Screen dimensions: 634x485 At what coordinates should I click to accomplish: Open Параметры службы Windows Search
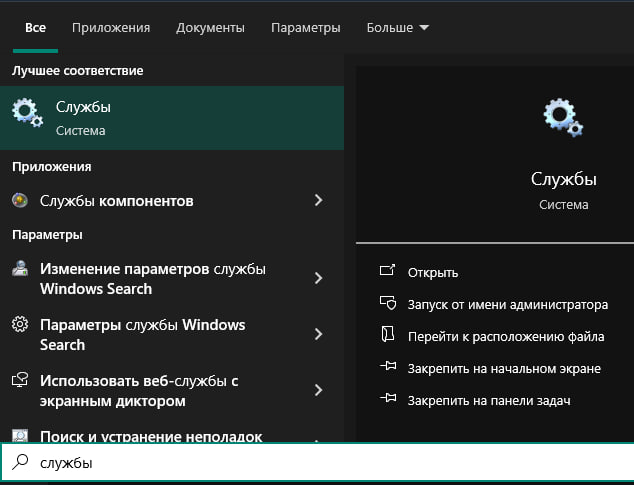tap(172, 335)
